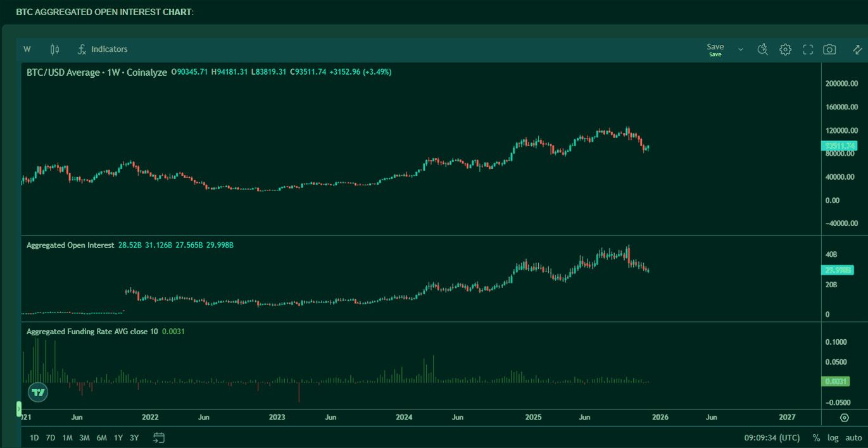The image size is (868, 448).
Task: Click the TradingView logo watermark
Action: (38, 392)
